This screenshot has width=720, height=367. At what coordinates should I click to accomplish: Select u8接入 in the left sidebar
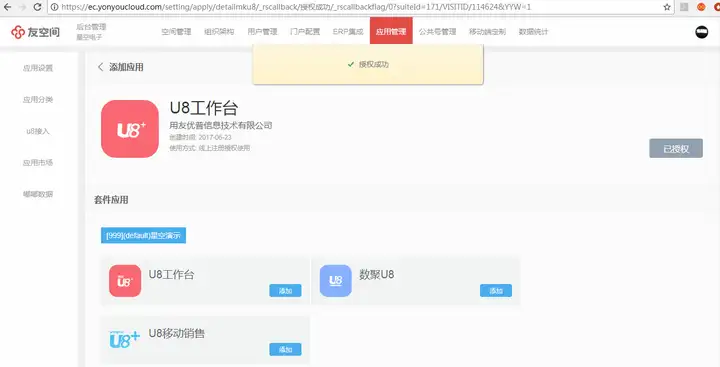click(38, 131)
